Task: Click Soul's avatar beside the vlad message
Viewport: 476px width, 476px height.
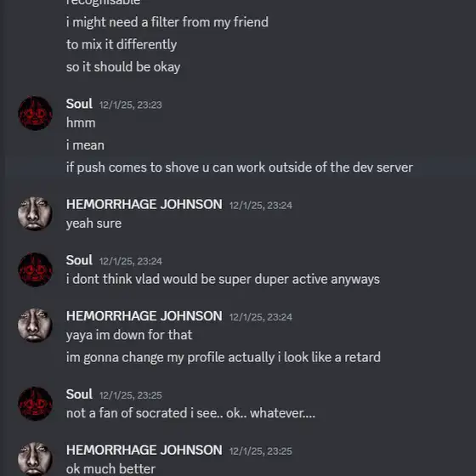Action: click(x=35, y=269)
